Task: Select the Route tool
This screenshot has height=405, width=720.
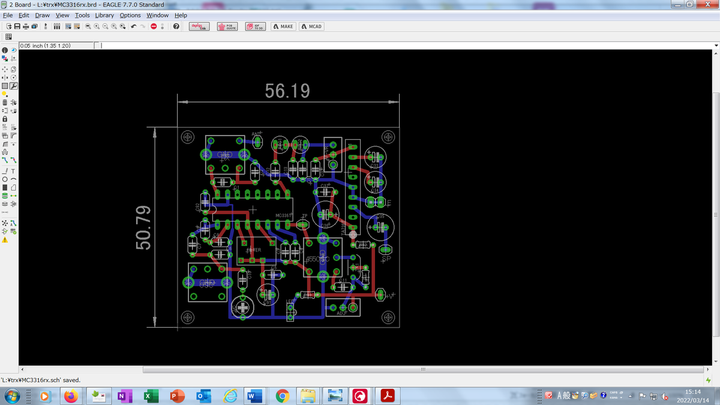Action: click(5, 160)
